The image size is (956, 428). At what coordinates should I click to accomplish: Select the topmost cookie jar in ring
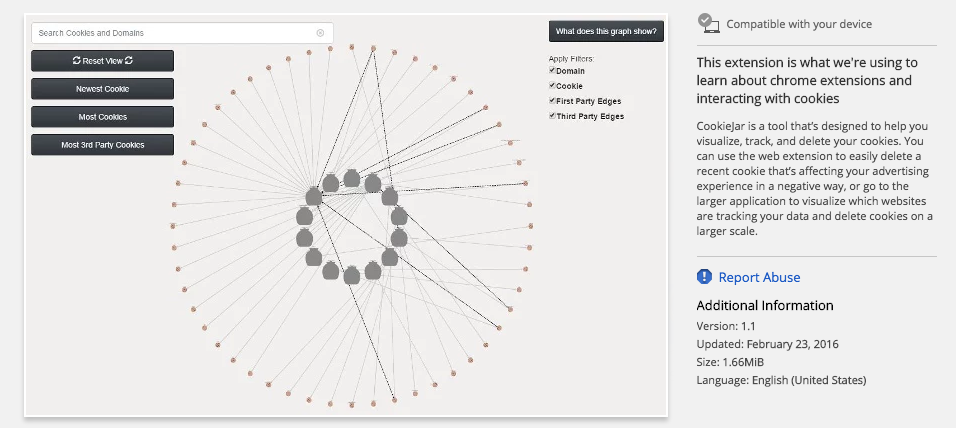coord(352,178)
